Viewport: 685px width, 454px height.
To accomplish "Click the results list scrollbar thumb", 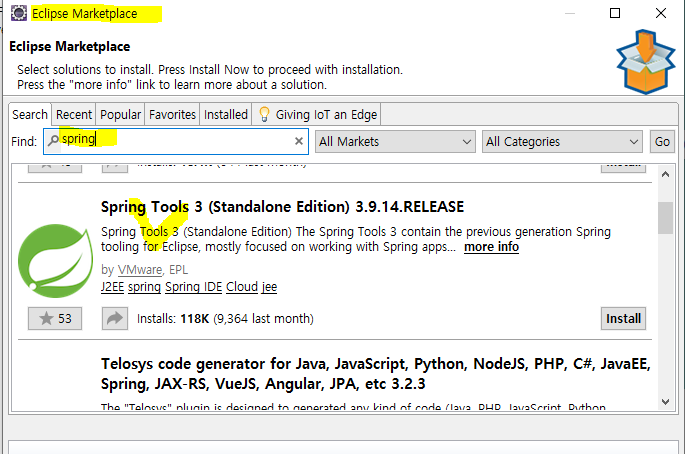I will tap(665, 218).
